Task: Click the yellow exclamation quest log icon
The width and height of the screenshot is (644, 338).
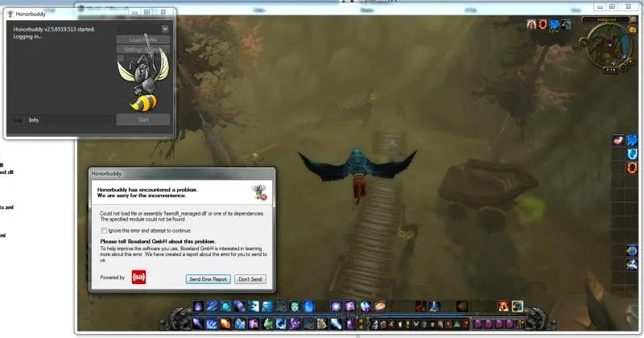Action: pyautogui.click(x=408, y=324)
